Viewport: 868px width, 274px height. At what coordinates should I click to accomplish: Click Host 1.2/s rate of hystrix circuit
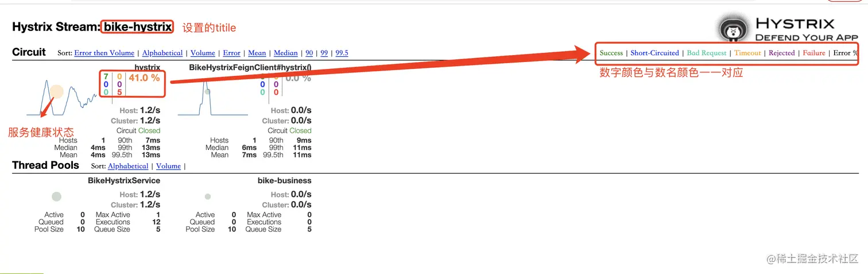point(139,110)
